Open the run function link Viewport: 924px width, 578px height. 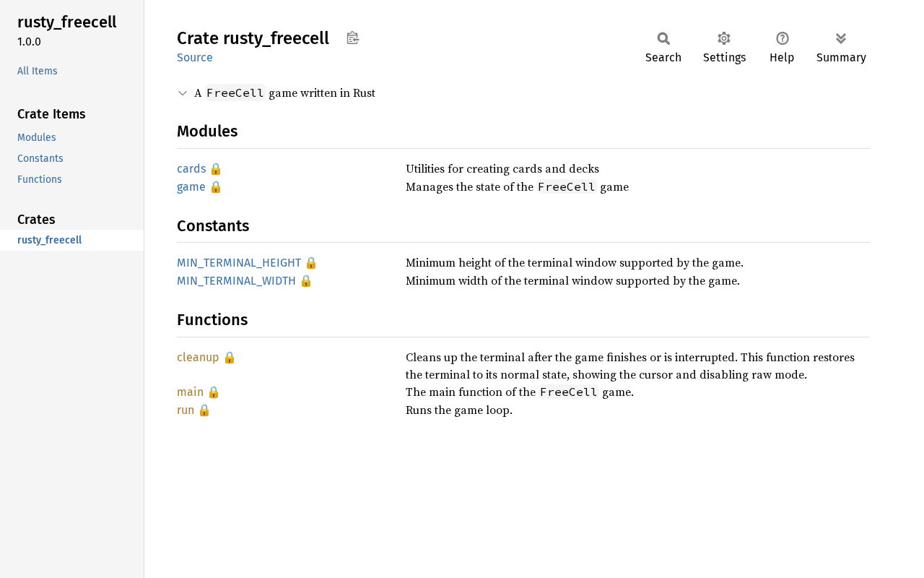coord(186,410)
